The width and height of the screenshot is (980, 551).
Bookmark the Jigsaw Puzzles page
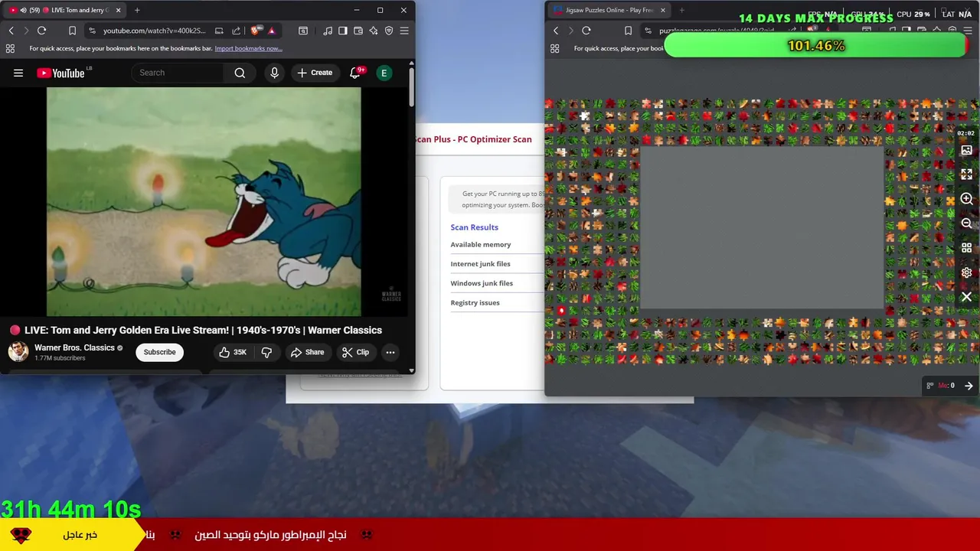(x=628, y=31)
